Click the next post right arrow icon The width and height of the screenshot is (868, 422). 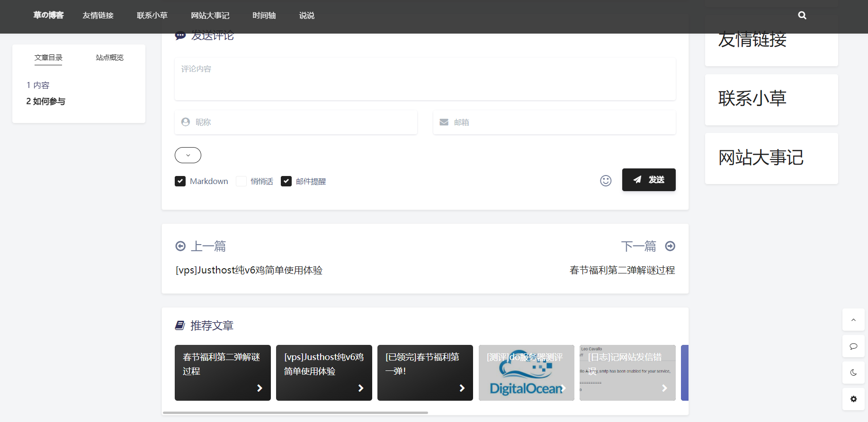(670, 246)
